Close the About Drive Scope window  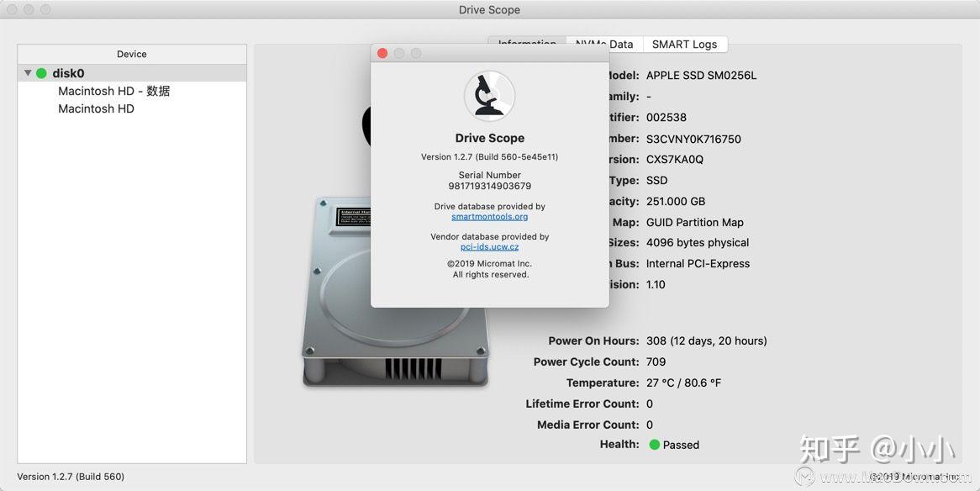coord(382,52)
